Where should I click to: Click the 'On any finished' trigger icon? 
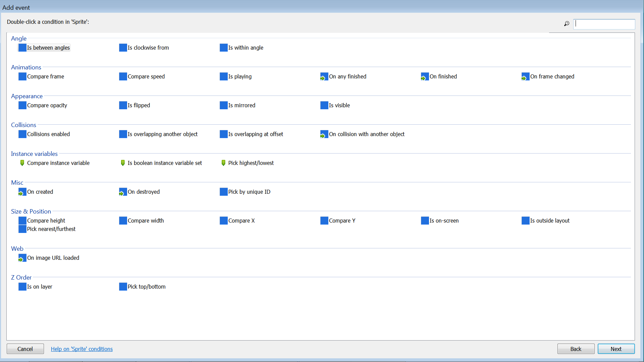coord(324,77)
